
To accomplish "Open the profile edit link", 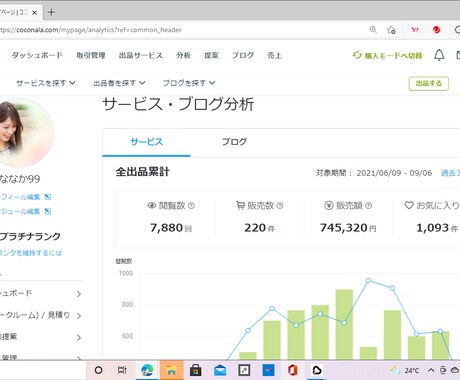I will (20, 197).
